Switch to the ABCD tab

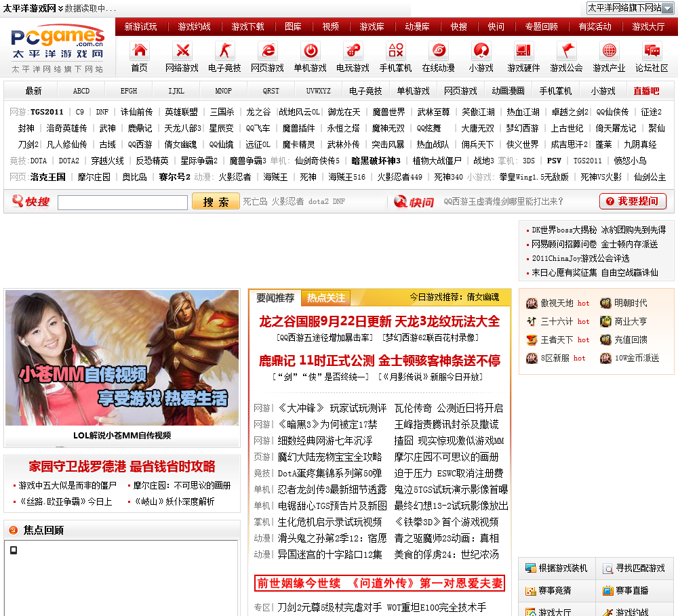(81, 91)
